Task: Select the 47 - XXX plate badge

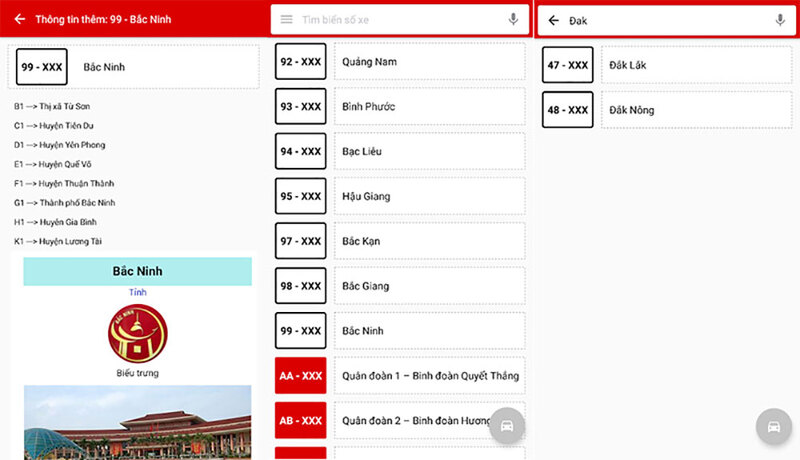Action: point(567,65)
